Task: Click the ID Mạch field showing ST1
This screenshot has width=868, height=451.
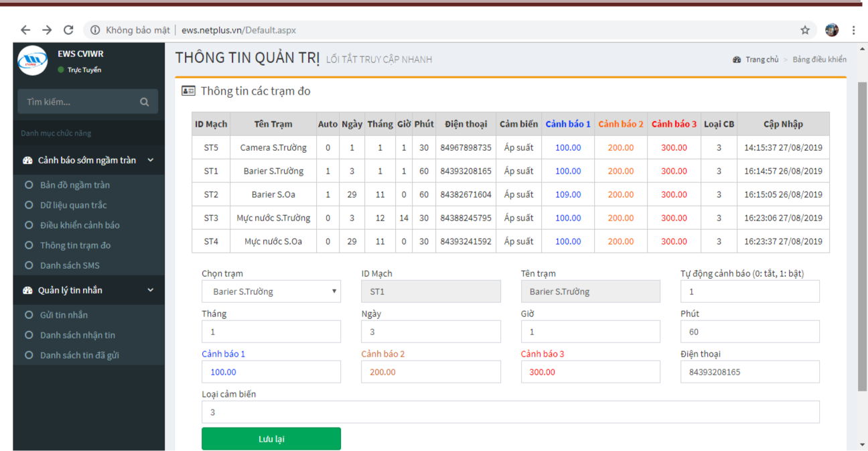Action: (x=431, y=292)
